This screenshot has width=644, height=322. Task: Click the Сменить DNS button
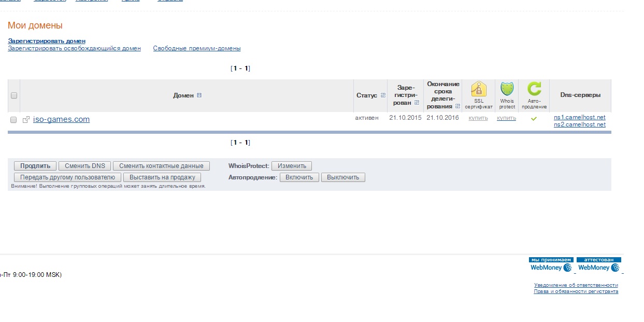(x=85, y=166)
